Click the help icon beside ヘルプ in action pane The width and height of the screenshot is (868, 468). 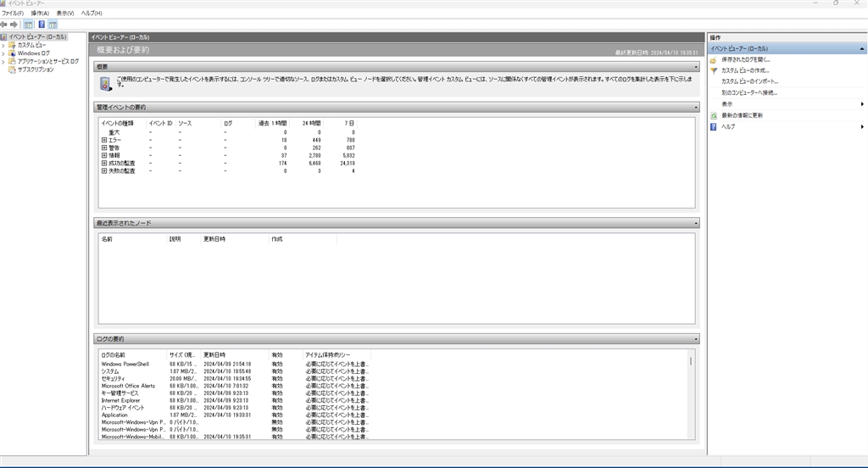[x=714, y=127]
